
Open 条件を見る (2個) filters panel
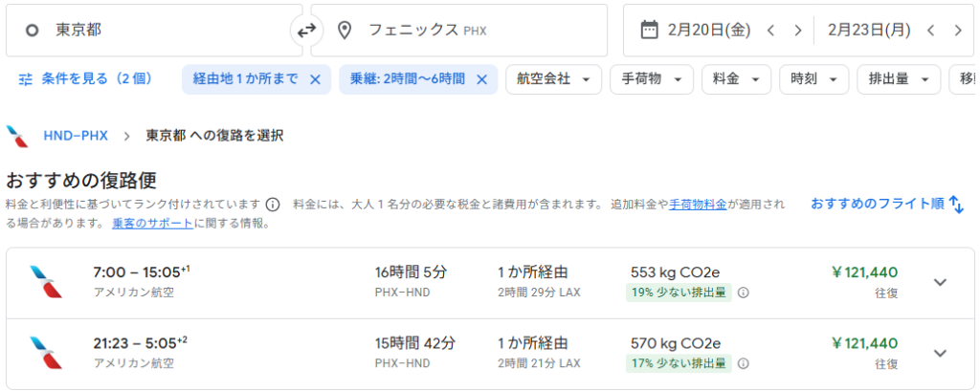(x=85, y=79)
